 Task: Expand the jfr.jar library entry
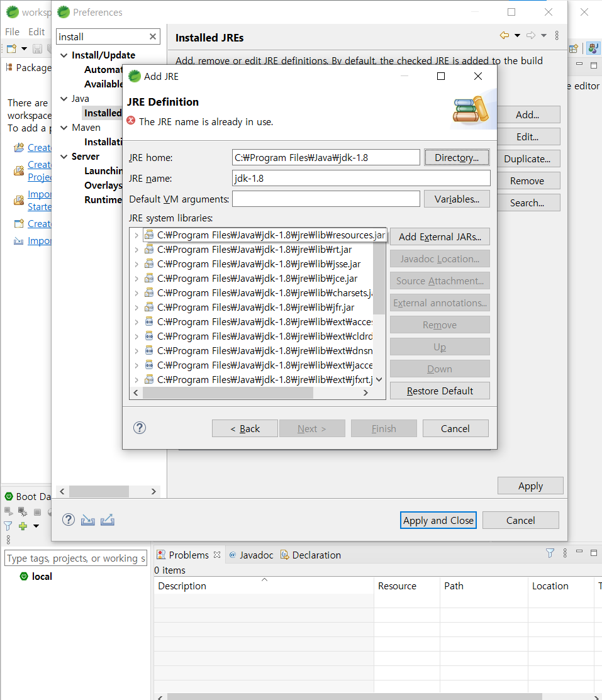(137, 307)
